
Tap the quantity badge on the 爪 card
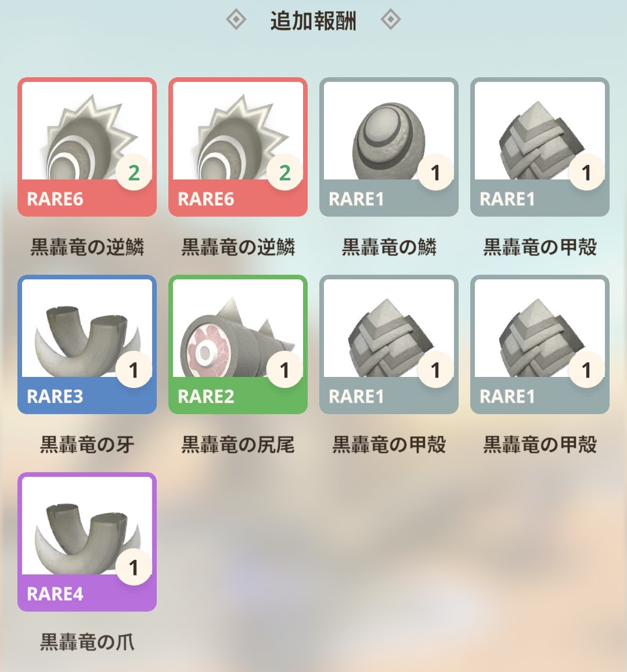134,567
